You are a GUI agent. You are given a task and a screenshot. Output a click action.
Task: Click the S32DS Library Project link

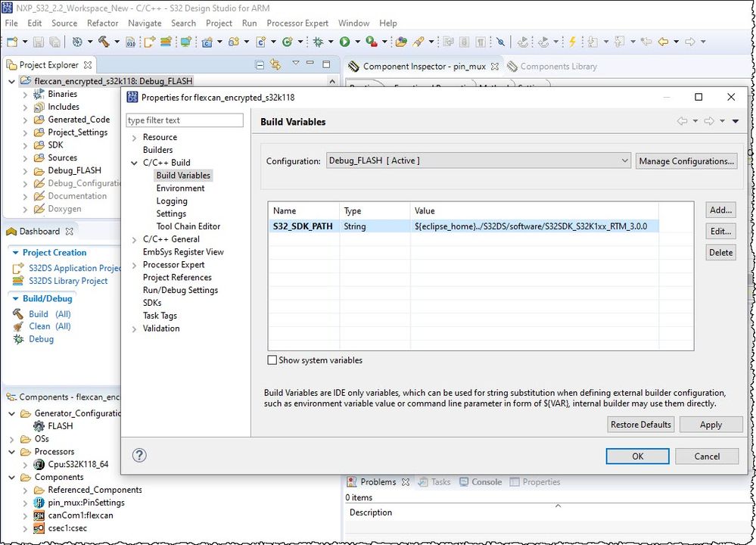(x=68, y=281)
